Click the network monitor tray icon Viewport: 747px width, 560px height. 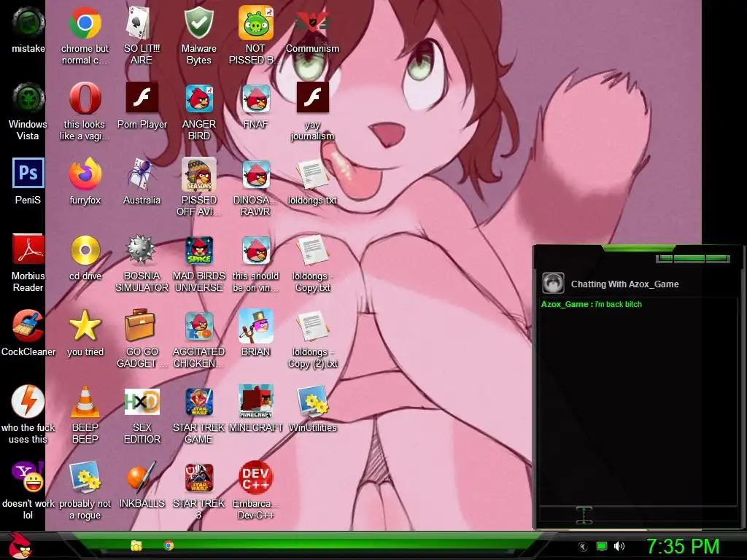[602, 547]
